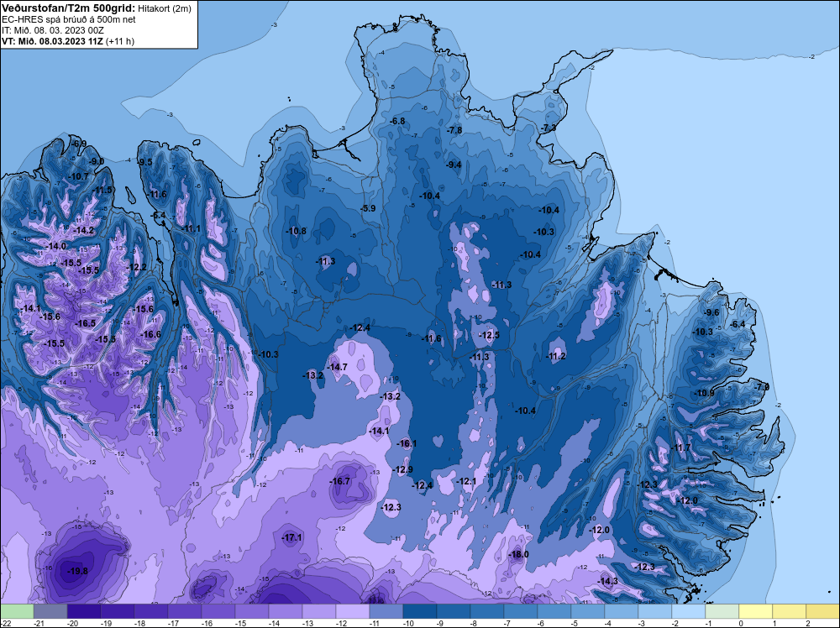Click the temperature value -14.7
The width and height of the screenshot is (840, 628).
pos(338,367)
